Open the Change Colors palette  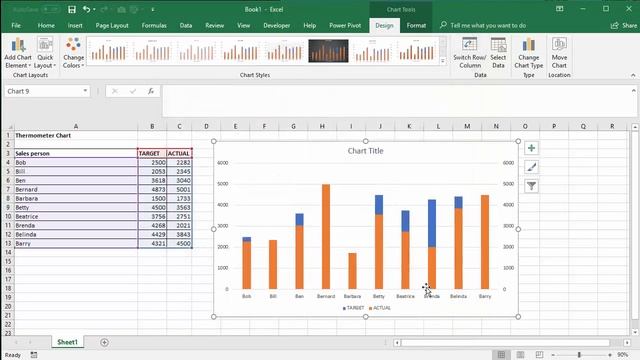pos(73,53)
